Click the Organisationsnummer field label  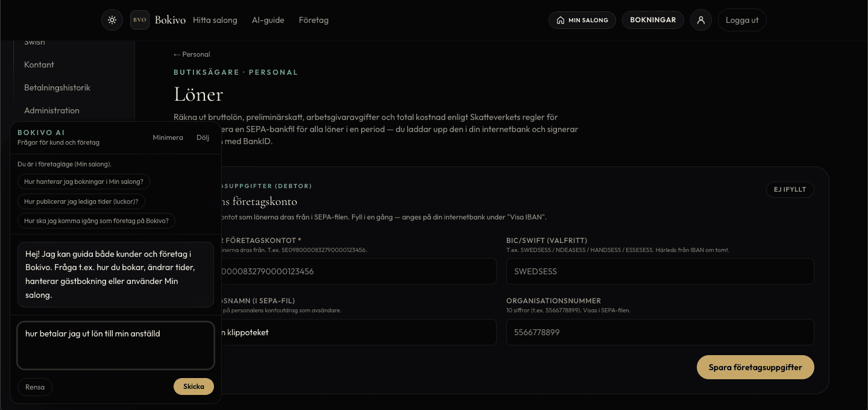point(553,301)
